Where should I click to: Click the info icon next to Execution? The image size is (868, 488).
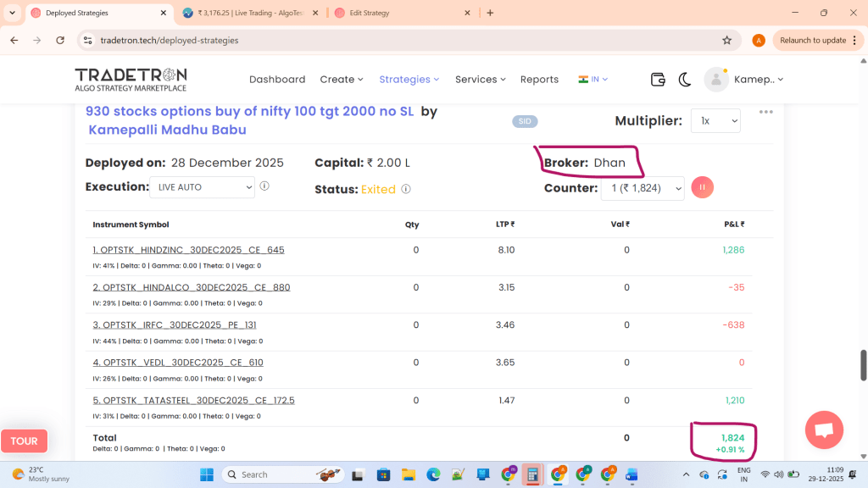(x=264, y=186)
